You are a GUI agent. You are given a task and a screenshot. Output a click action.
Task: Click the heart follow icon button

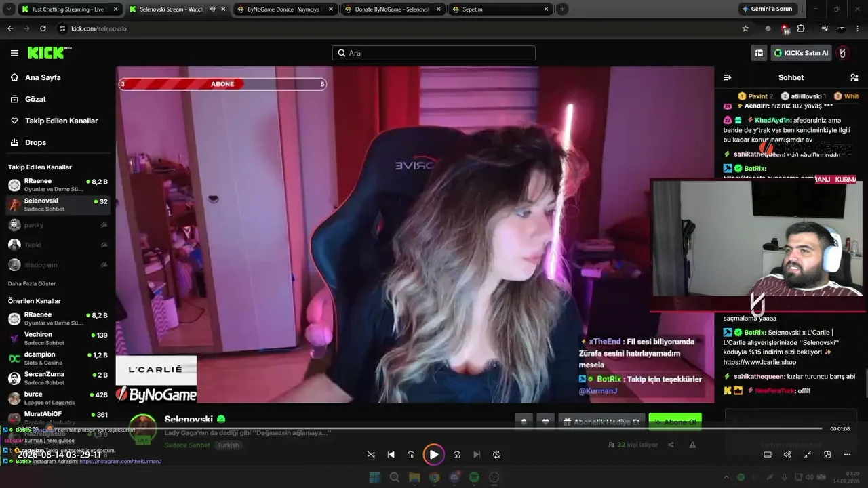click(x=545, y=422)
